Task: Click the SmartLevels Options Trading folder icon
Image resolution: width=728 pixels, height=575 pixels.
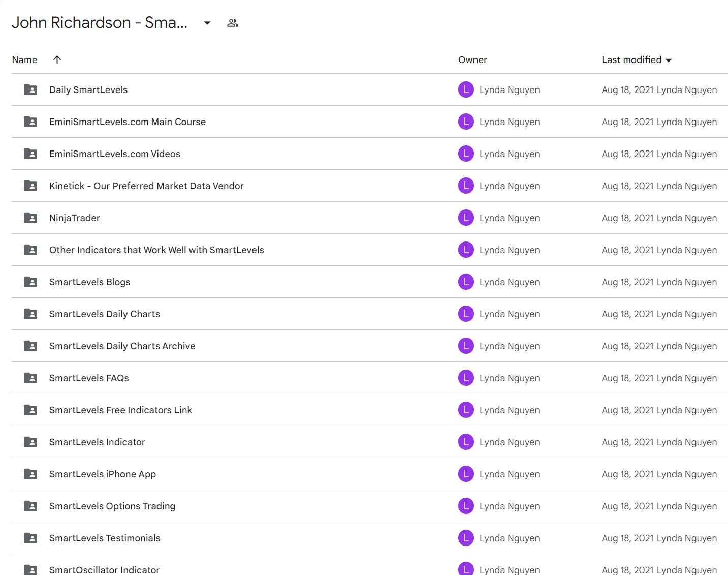Action: pos(30,506)
